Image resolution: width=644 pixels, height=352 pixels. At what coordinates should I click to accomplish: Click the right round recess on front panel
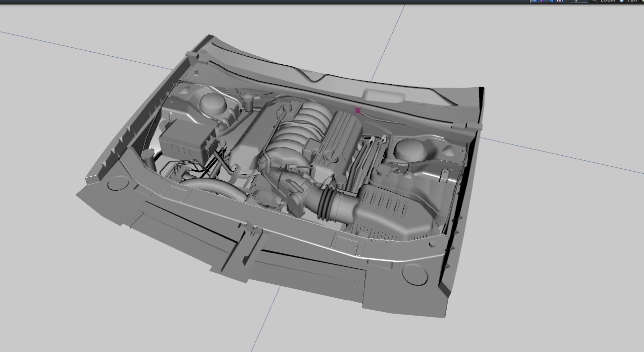point(414,273)
